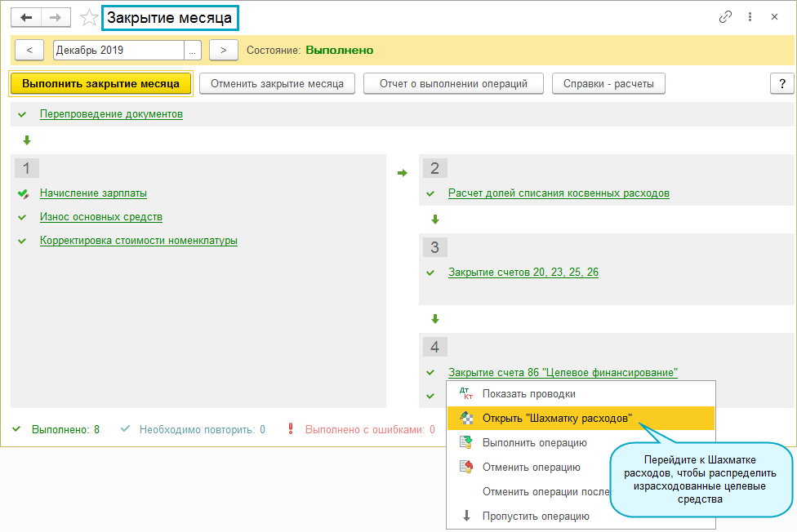
Task: Select Отменить операции после menu item
Action: 528,491
